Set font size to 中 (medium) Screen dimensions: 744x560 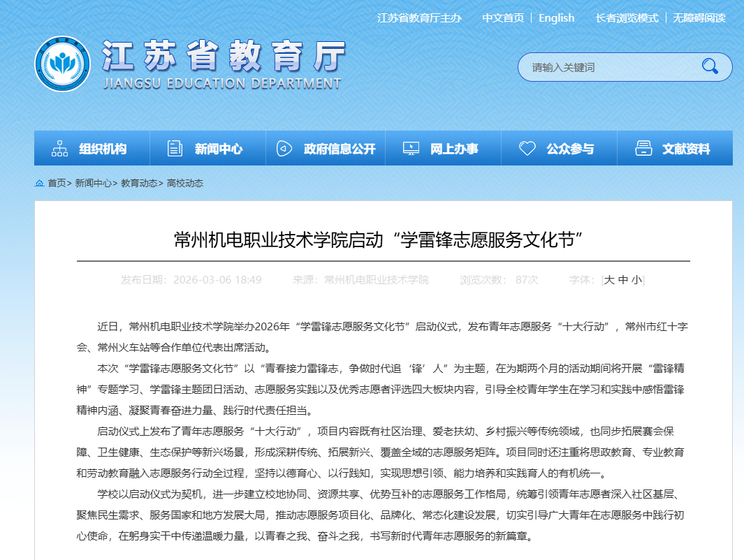coord(623,280)
